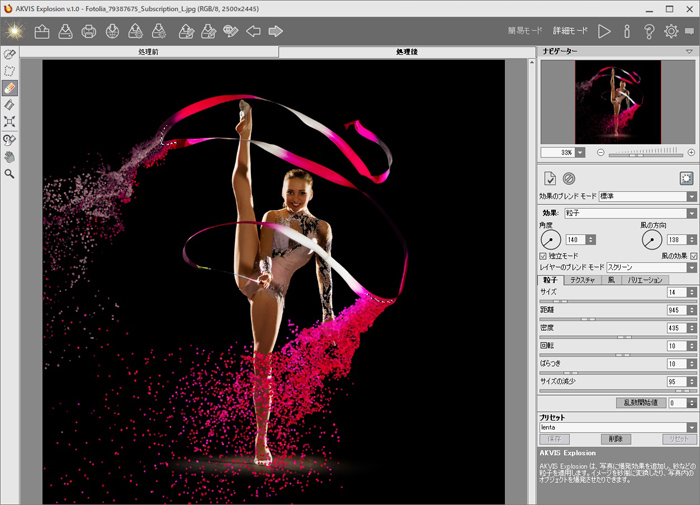Click the 削除 button under presets
Viewport: 700px width, 505px height.
(x=617, y=439)
